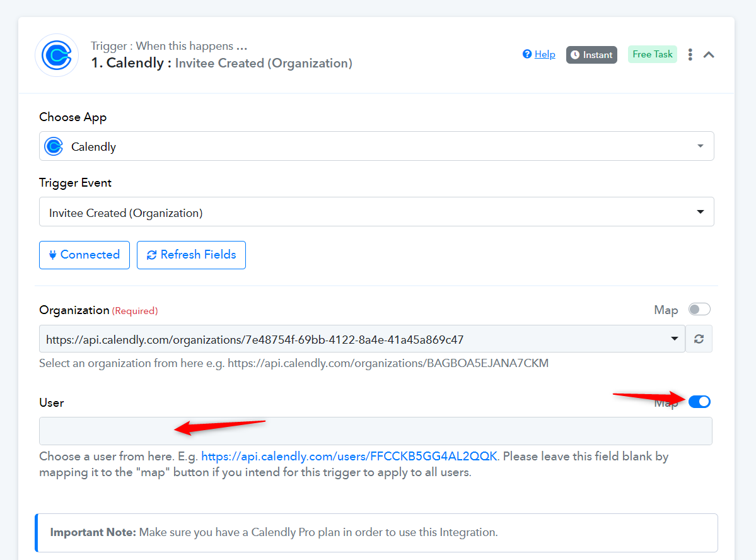Open the Trigger Event dropdown
The image size is (756, 560).
coord(376,212)
